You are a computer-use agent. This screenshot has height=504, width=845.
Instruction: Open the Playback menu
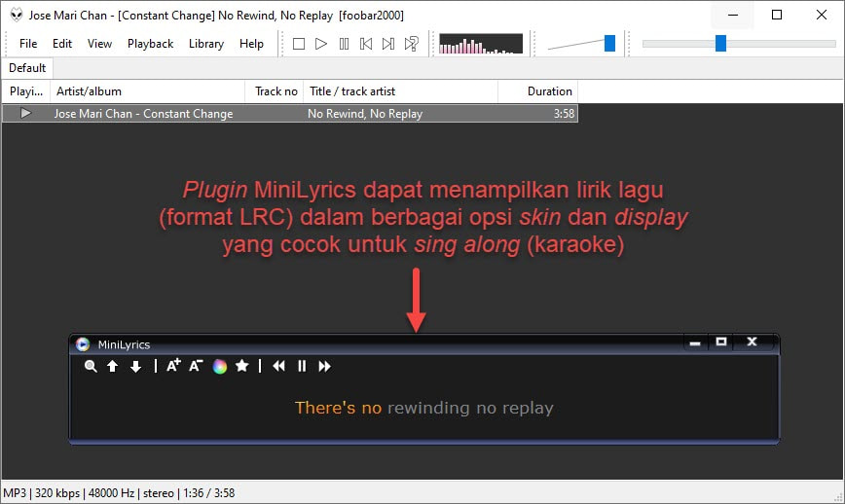tap(150, 44)
